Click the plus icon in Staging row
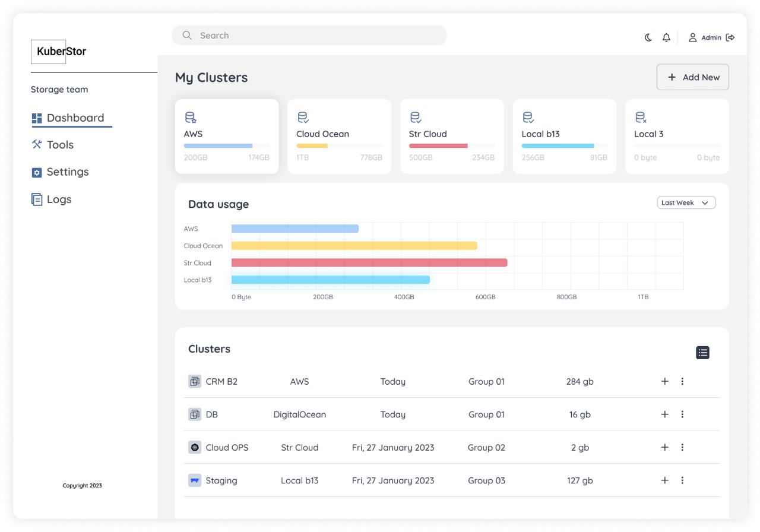The height and width of the screenshot is (532, 760). 664,480
